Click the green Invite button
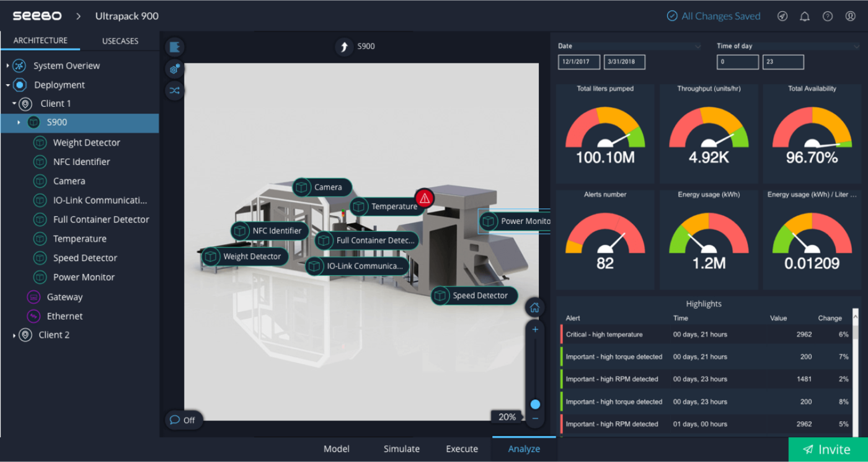The image size is (868, 462). pyautogui.click(x=828, y=450)
